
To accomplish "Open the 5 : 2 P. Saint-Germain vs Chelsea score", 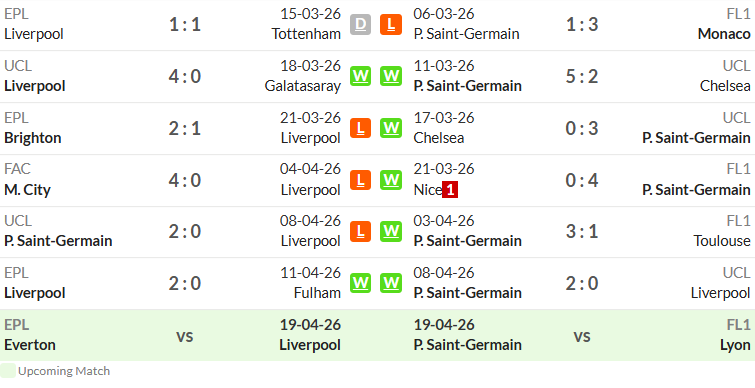I will (x=582, y=76).
